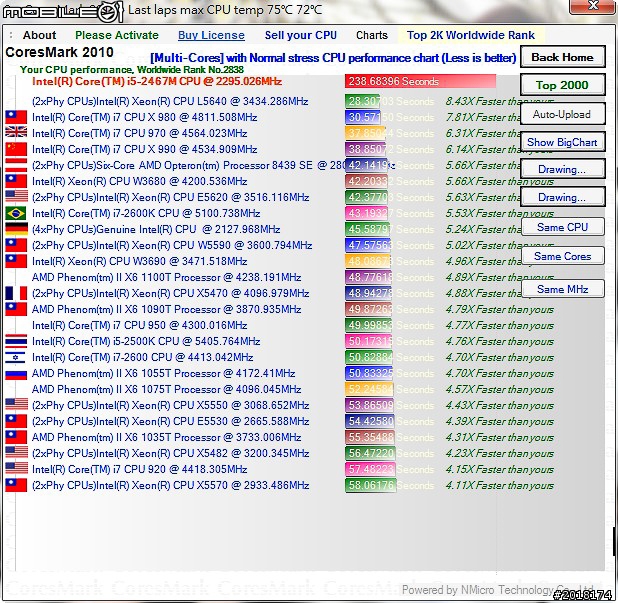This screenshot has width=618, height=603.
Task: Click the flag beside Phenom II X6 1090T
Action: tap(16, 309)
